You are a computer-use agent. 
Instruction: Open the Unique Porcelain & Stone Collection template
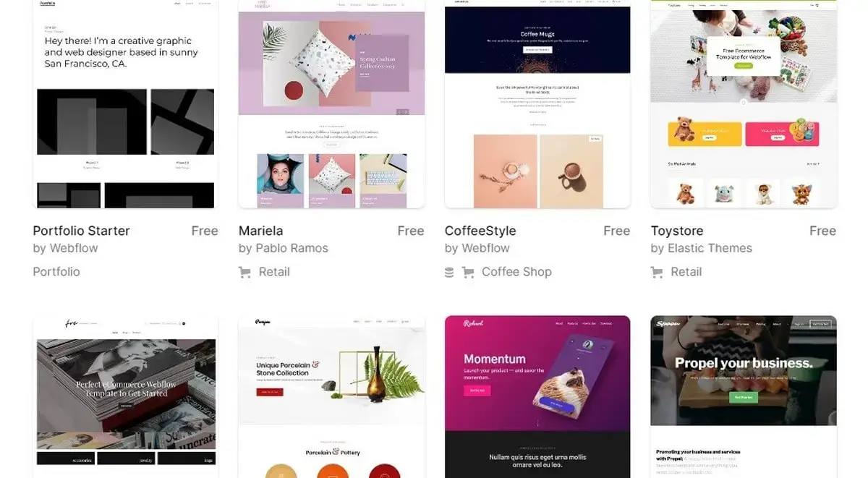click(x=331, y=397)
